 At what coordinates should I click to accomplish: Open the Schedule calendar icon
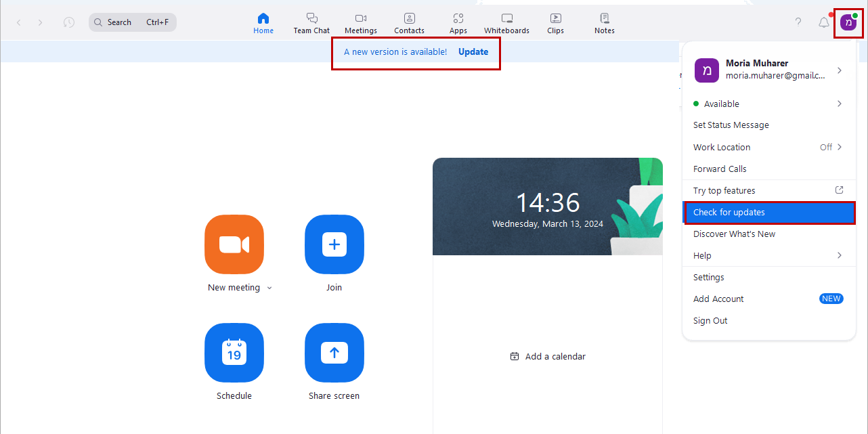tap(234, 353)
